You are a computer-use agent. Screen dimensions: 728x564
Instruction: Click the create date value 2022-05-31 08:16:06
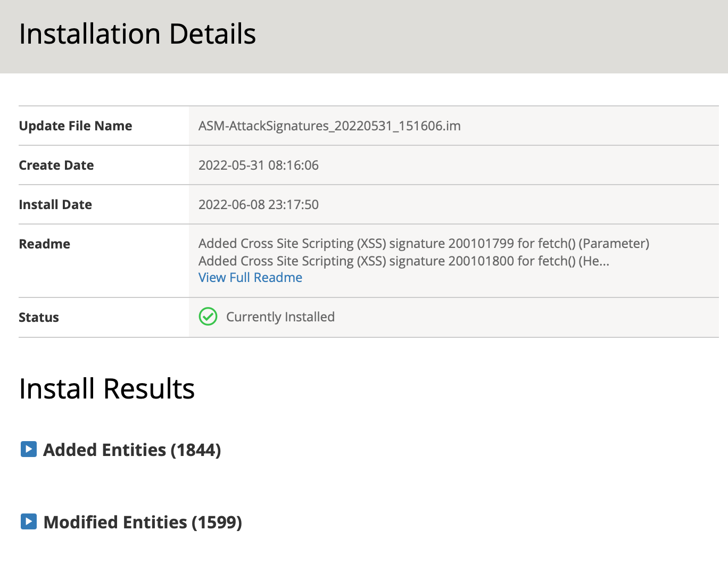click(259, 165)
